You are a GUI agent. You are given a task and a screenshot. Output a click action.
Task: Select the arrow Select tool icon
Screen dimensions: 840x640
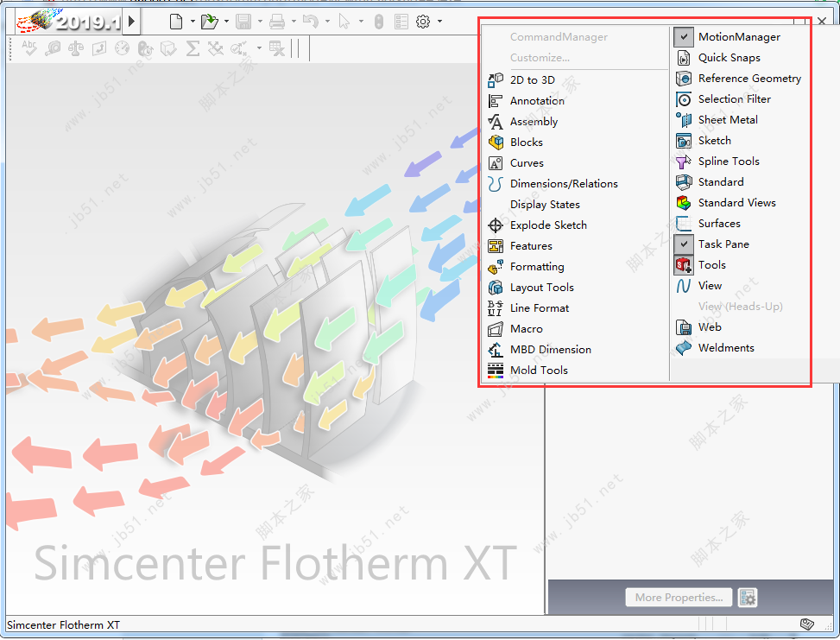(344, 21)
